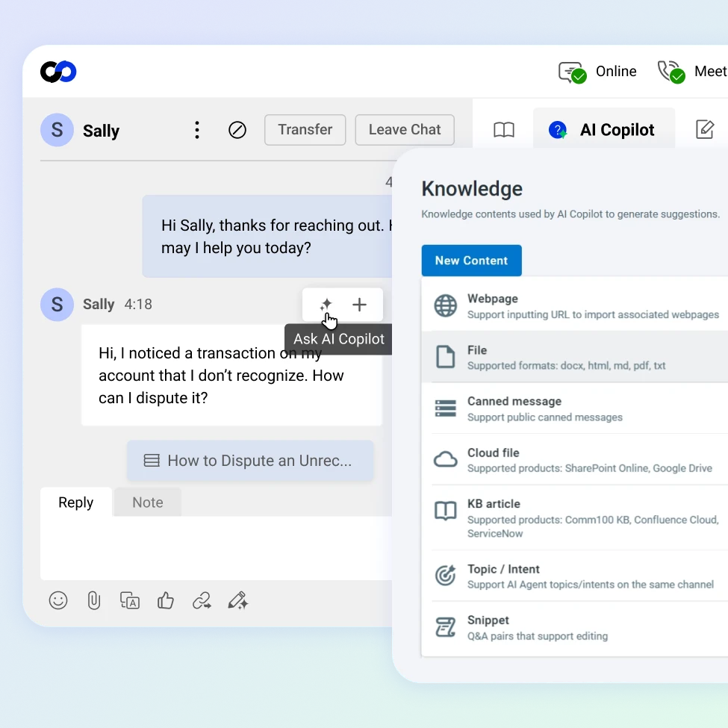Image resolution: width=728 pixels, height=728 pixels.
Task: Toggle the Online chat status indicator
Action: [x=597, y=72]
